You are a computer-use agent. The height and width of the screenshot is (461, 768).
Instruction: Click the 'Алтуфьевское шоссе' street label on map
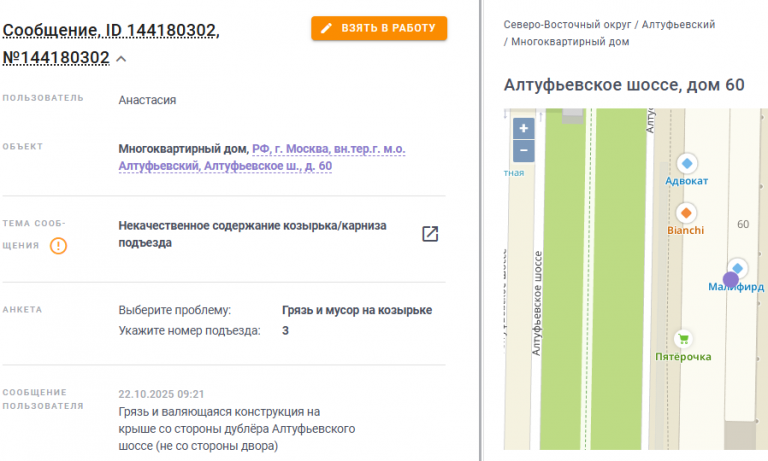537,303
